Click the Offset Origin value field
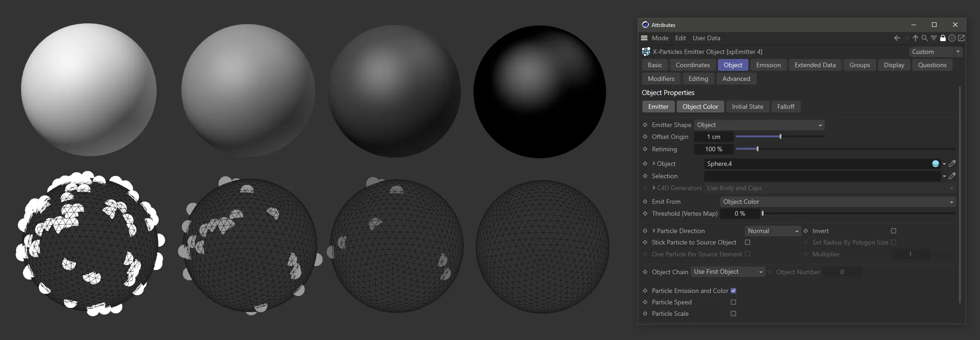This screenshot has width=980, height=340. click(714, 137)
